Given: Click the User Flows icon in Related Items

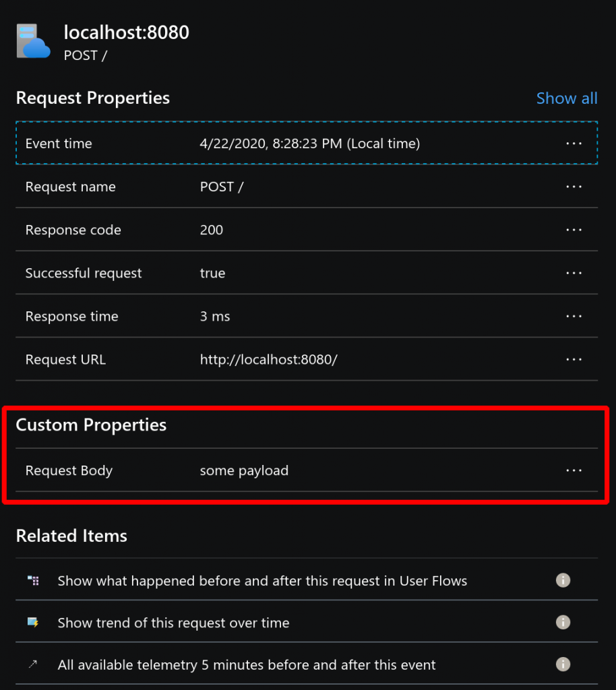Looking at the screenshot, I should 33,580.
